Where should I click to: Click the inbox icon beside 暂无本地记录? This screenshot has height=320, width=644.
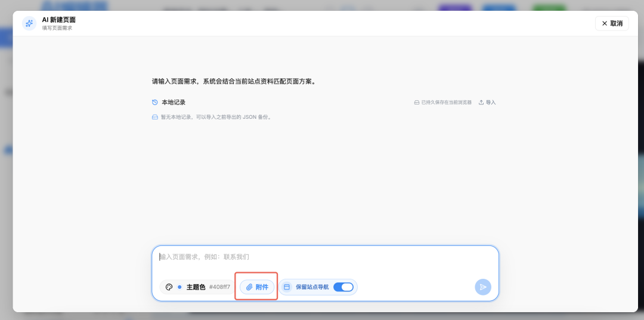155,117
